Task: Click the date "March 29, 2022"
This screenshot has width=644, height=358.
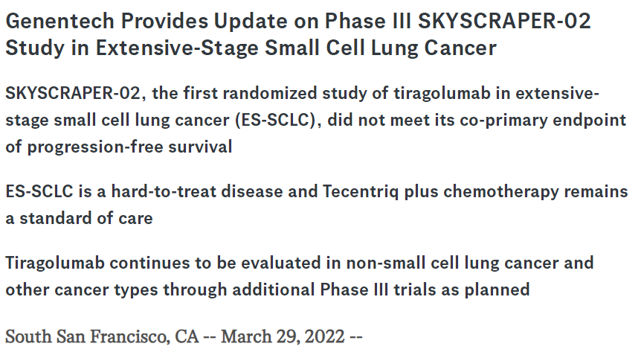Action: point(283,336)
